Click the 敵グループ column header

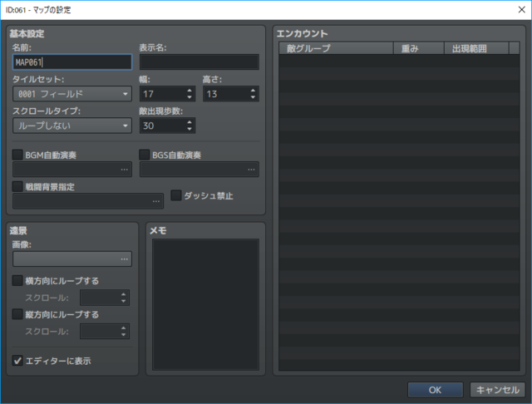(336, 48)
